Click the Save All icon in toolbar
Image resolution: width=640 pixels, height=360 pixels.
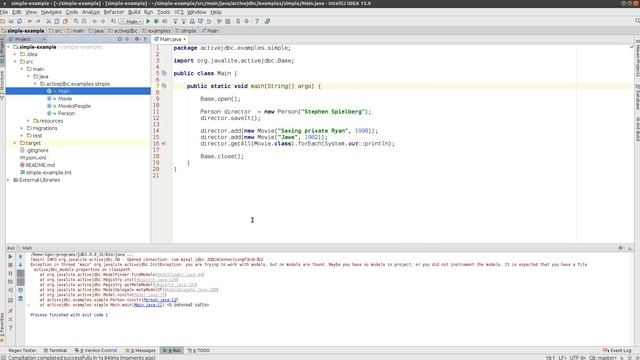tap(11, 21)
